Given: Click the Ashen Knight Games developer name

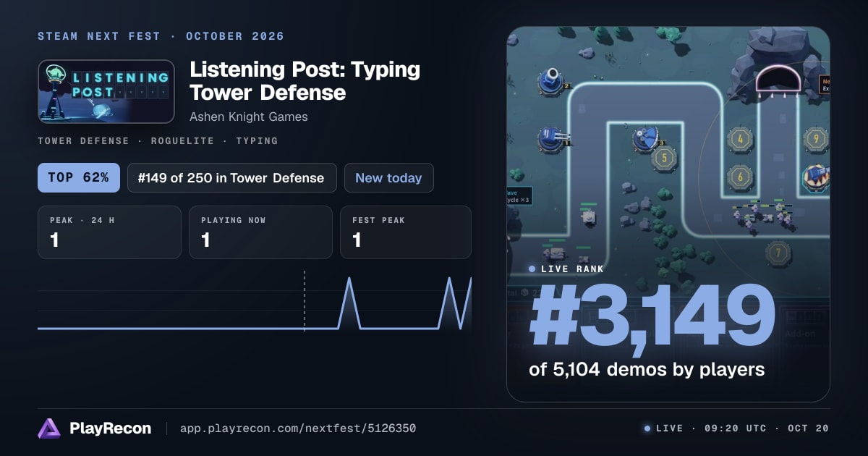Looking at the screenshot, I should point(248,117).
